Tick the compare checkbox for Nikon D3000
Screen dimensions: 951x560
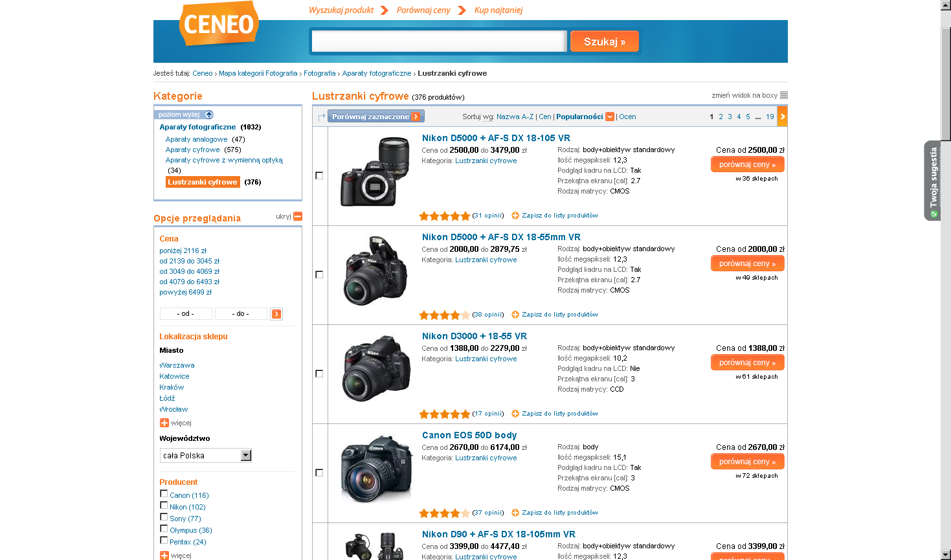click(319, 374)
